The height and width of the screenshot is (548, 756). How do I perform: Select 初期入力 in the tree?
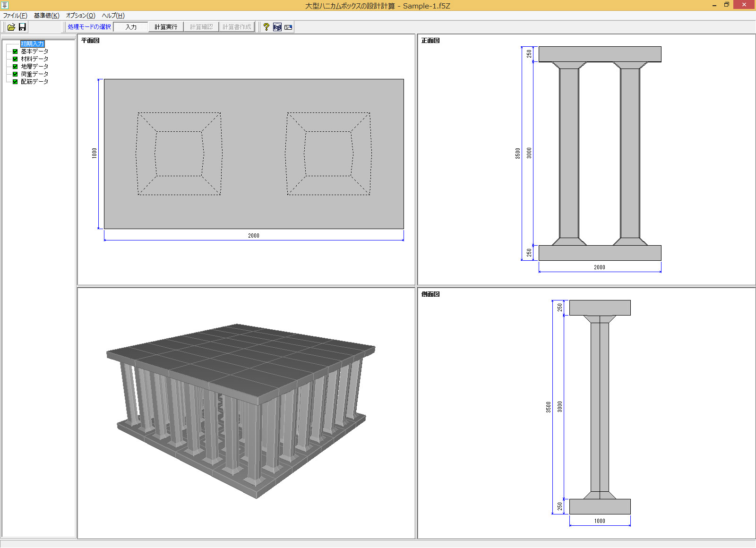tap(32, 43)
